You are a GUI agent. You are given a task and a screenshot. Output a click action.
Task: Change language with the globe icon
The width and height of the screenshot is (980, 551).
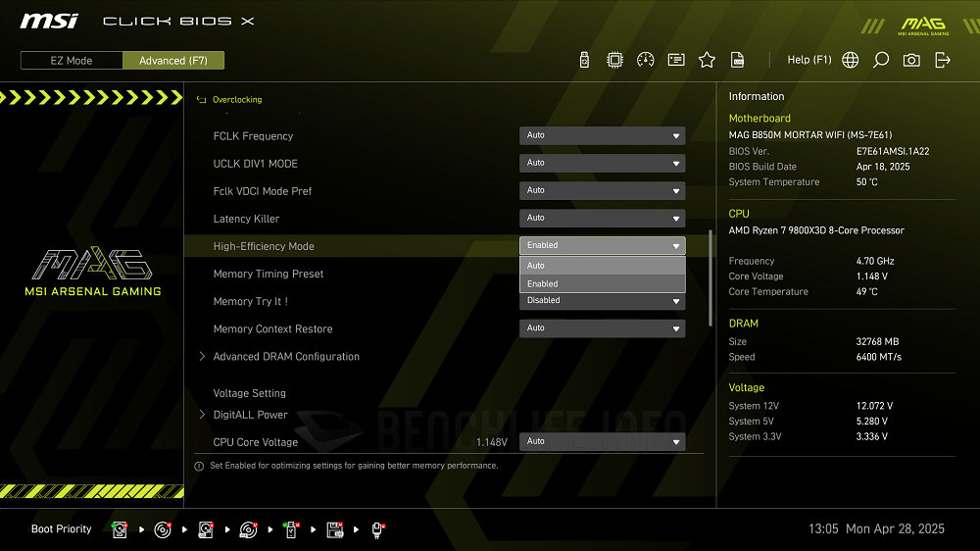[850, 60]
